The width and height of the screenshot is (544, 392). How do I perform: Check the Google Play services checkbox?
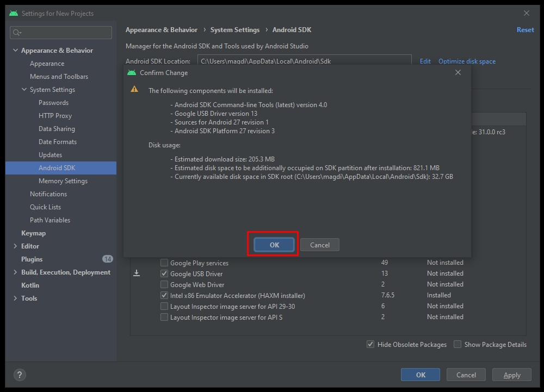pos(164,263)
